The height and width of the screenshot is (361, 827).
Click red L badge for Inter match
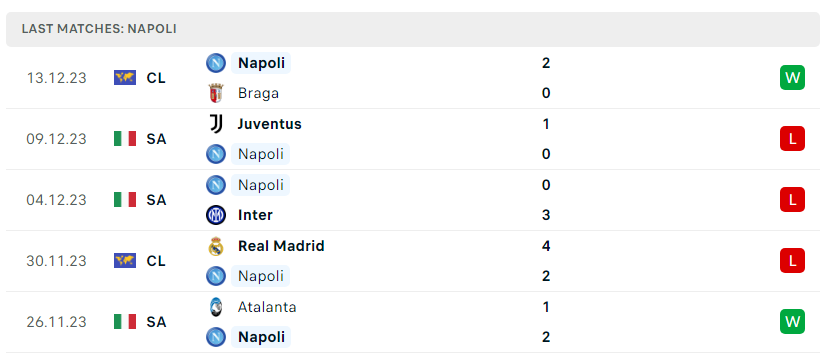(x=792, y=200)
